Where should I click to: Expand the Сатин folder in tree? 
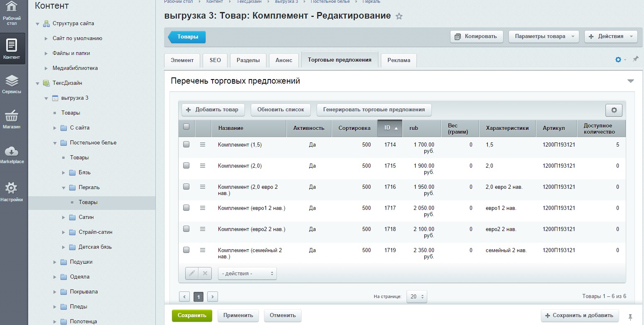63,217
